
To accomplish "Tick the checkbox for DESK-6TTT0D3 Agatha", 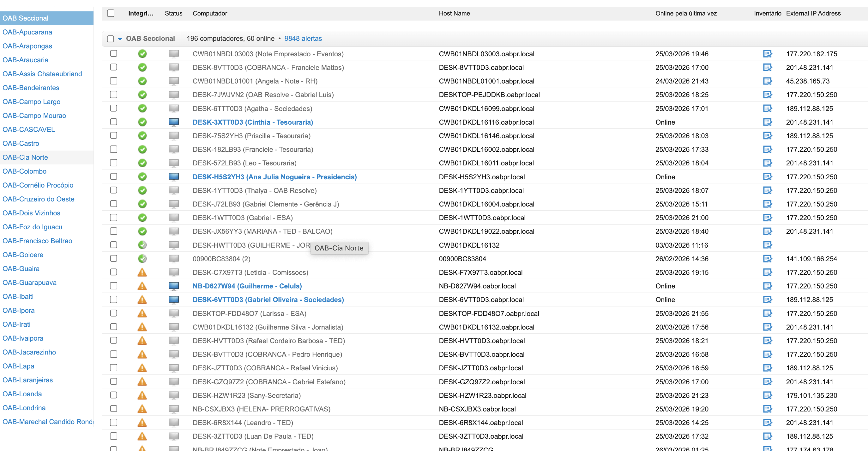I will click(114, 108).
